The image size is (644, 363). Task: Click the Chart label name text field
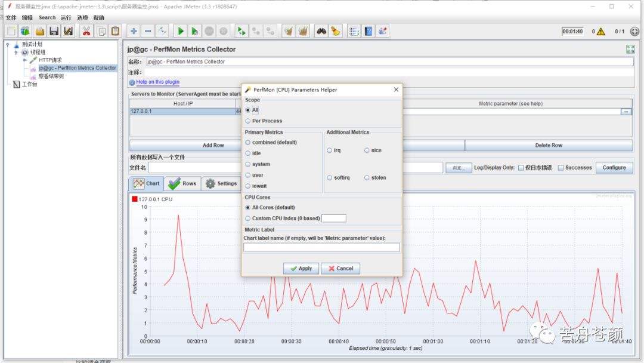pyautogui.click(x=321, y=247)
